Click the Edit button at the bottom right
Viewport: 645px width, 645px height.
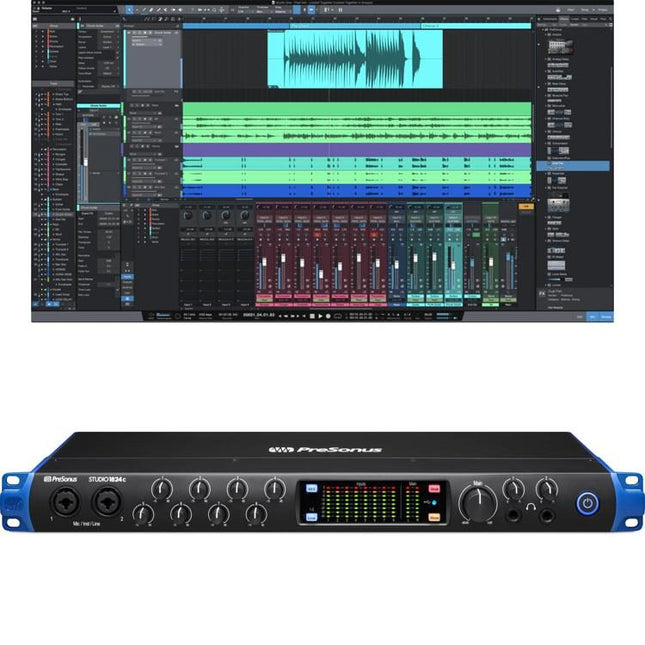click(x=580, y=317)
